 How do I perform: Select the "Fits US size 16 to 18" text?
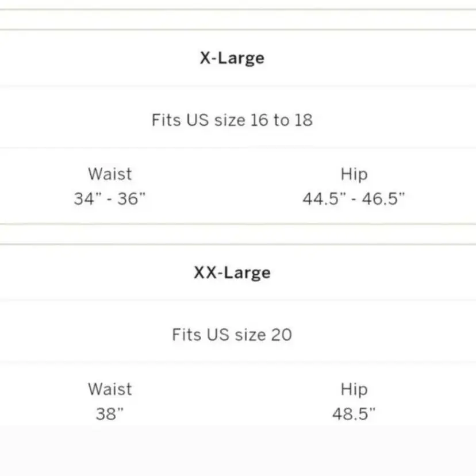click(232, 120)
